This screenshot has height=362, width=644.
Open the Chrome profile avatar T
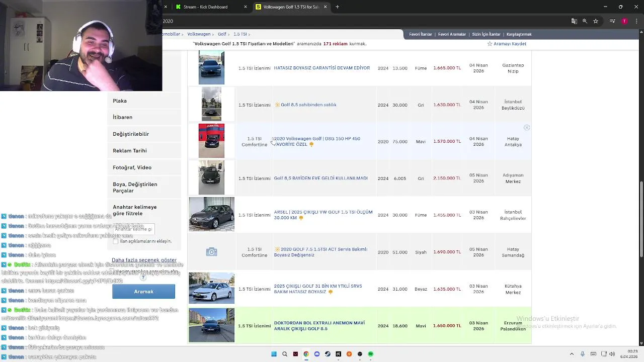click(x=624, y=21)
